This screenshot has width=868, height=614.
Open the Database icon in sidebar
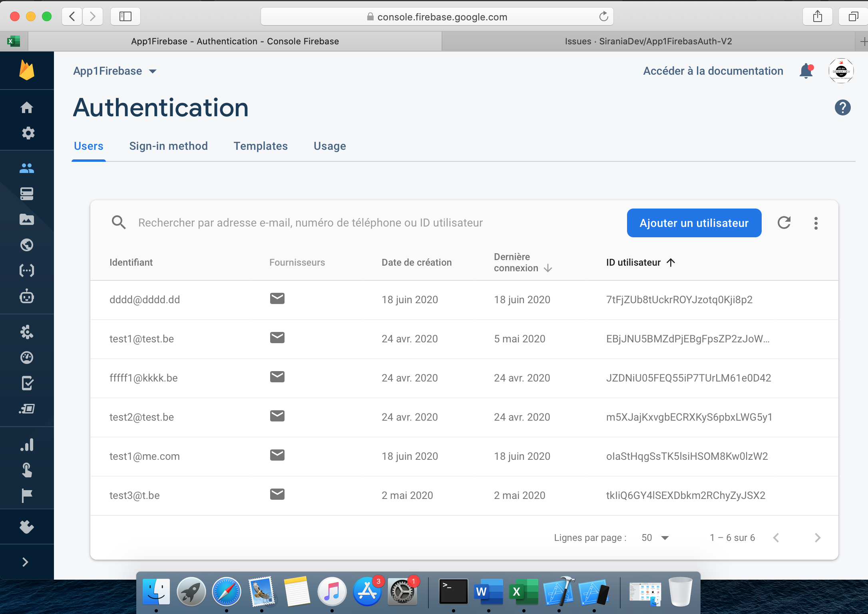pos(27,194)
